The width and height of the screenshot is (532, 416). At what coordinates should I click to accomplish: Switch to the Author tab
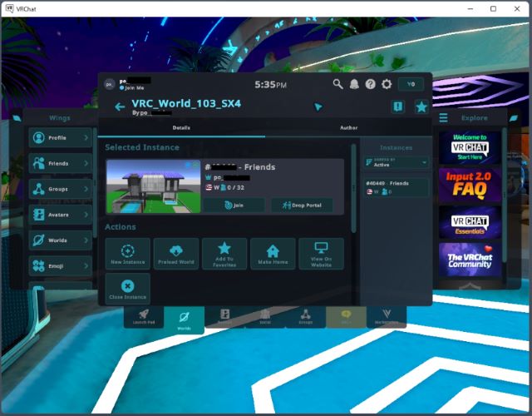tap(349, 127)
